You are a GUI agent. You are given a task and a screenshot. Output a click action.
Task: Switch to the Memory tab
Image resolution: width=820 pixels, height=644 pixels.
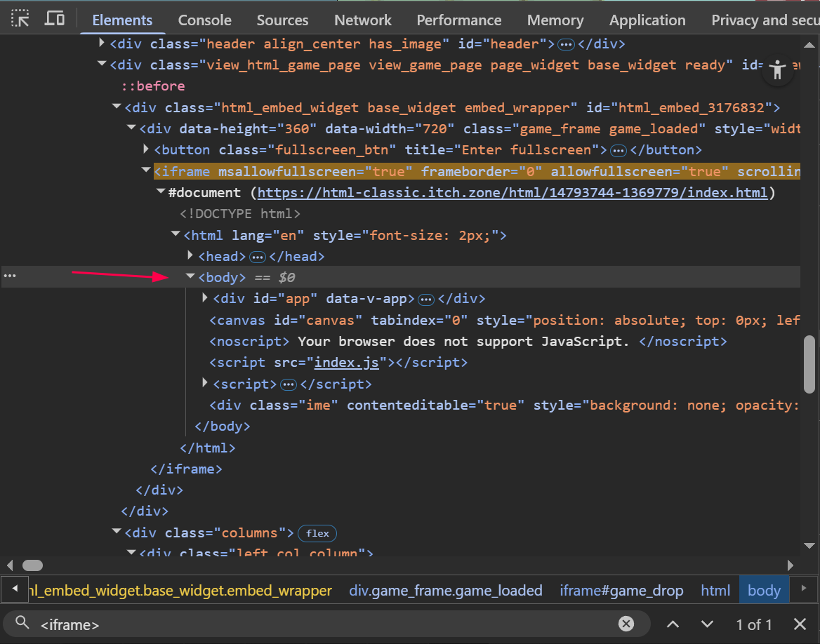pos(555,20)
